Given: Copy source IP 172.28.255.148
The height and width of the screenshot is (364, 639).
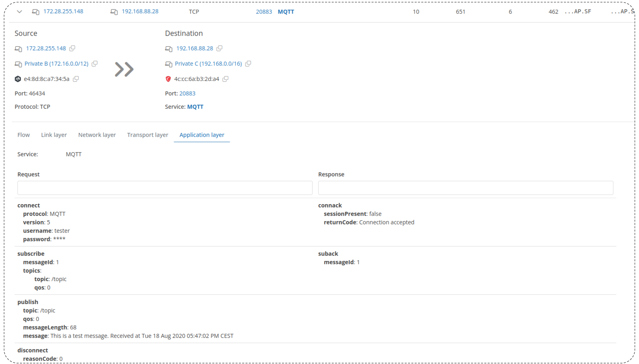Looking at the screenshot, I should point(72,48).
